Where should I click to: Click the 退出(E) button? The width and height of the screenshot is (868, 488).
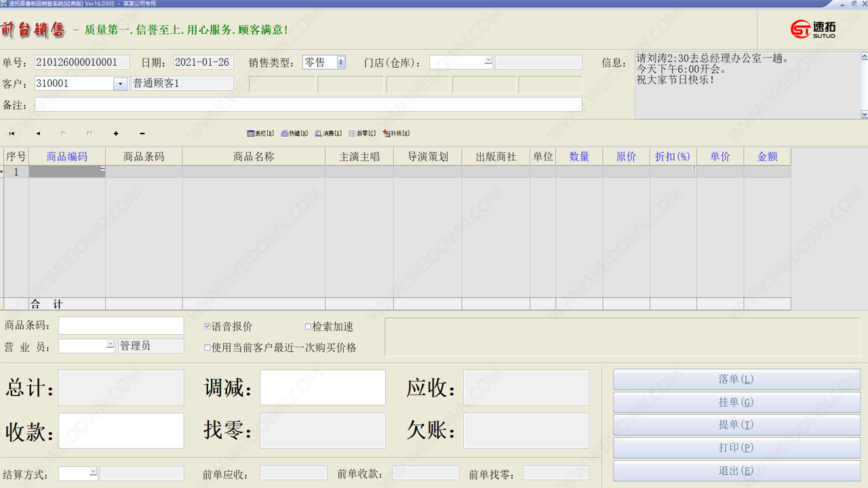click(x=737, y=471)
